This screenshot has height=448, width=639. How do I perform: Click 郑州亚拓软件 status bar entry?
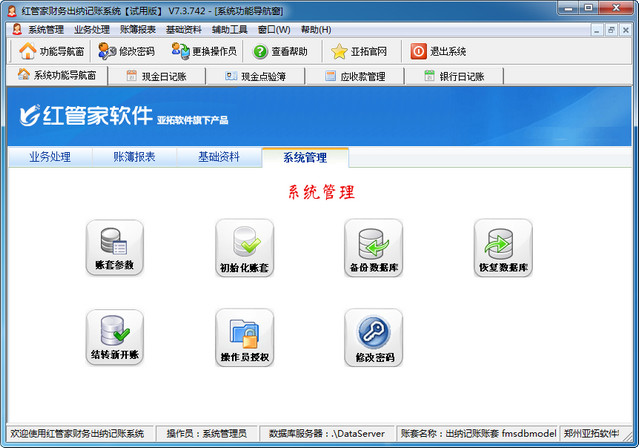coord(592,433)
